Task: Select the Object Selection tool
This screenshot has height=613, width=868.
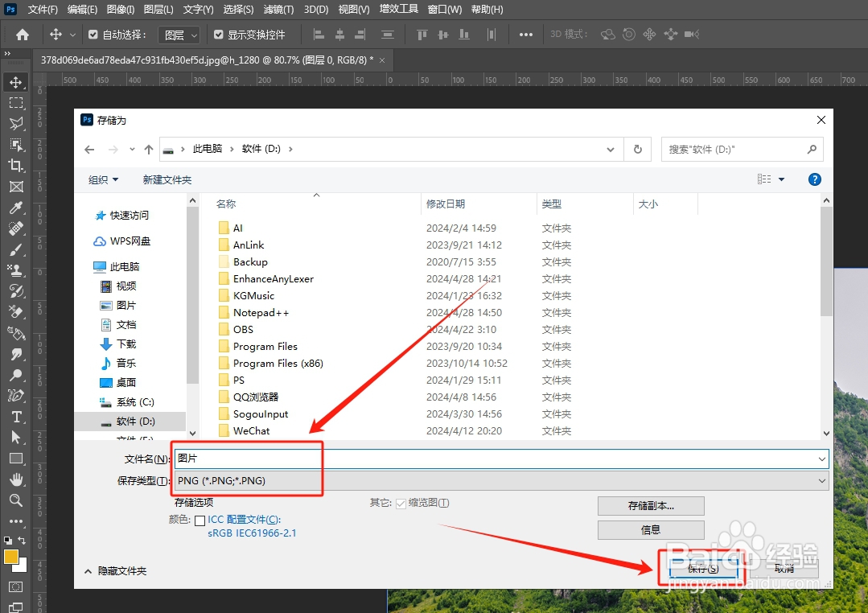Action: [x=15, y=145]
